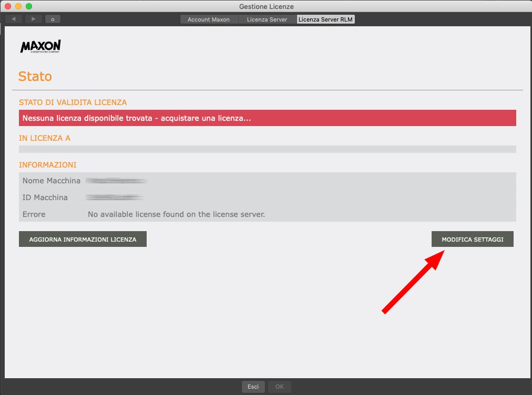Click the blurred Nome Macchina value
The width and height of the screenshot is (532, 395).
[116, 181]
